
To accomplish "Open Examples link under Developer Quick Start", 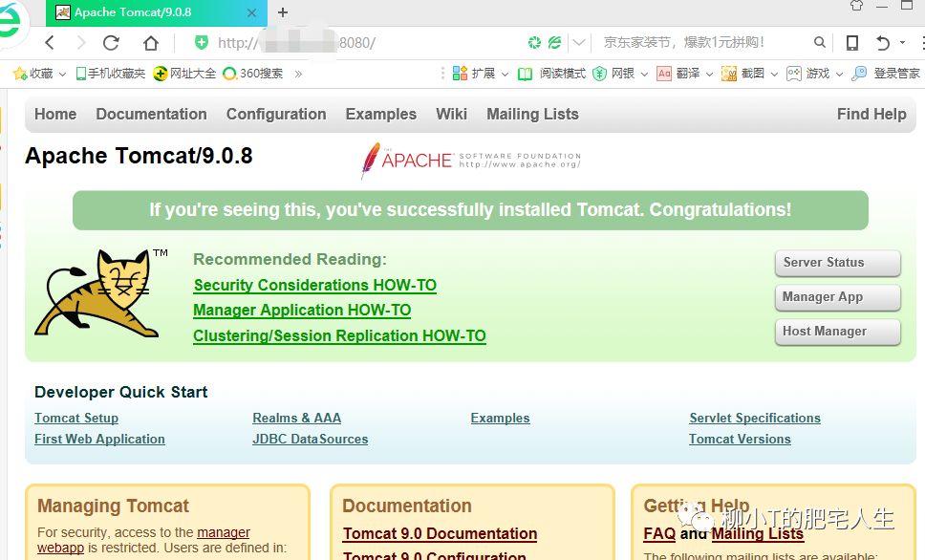I will [501, 418].
